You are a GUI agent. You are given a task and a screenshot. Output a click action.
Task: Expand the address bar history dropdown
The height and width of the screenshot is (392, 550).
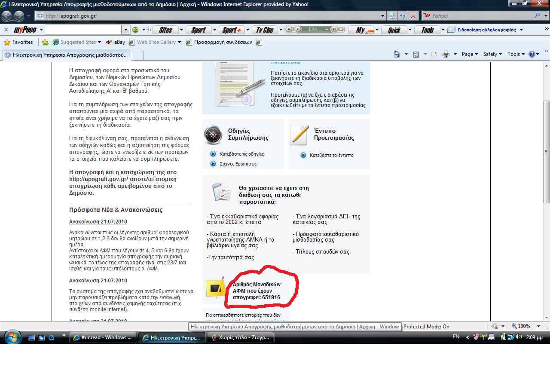click(383, 16)
